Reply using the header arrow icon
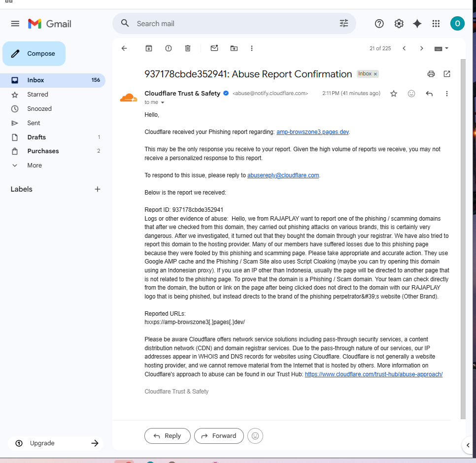Image resolution: width=476 pixels, height=463 pixels. click(429, 94)
